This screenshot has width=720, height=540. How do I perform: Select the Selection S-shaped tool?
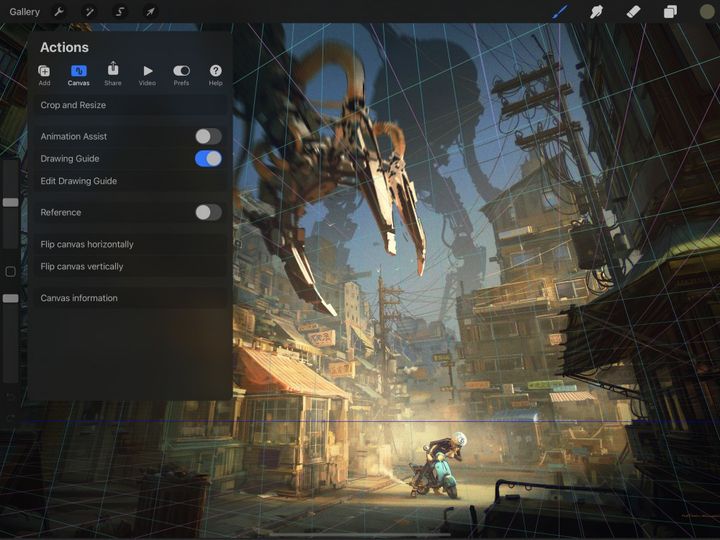[x=120, y=12]
